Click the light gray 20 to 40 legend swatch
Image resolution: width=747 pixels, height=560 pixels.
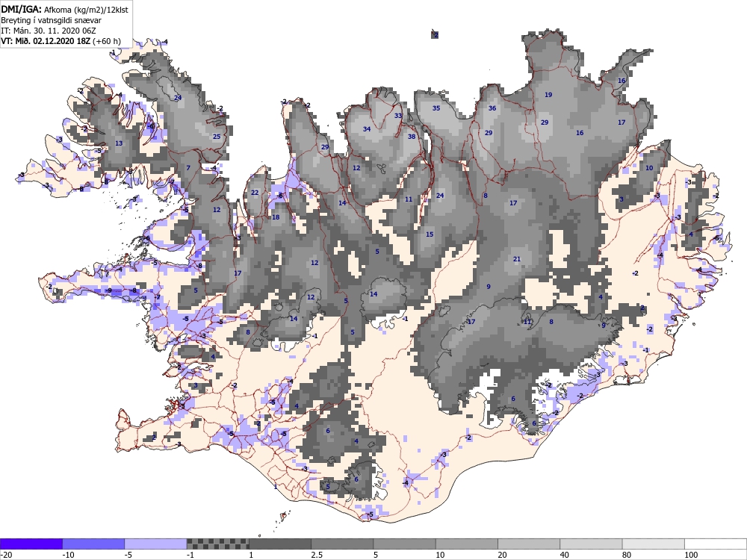[x=529, y=544]
